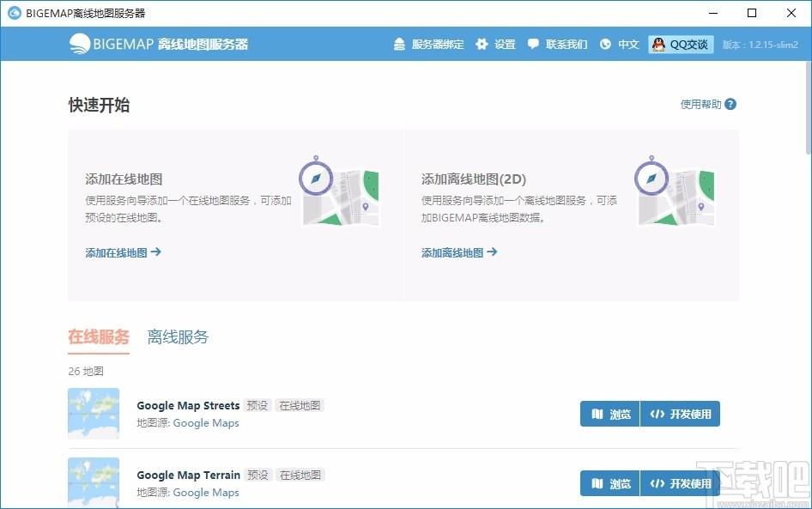Click 开发使用 button for Google Map Terrain
This screenshot has height=509, width=812.
coord(680,483)
